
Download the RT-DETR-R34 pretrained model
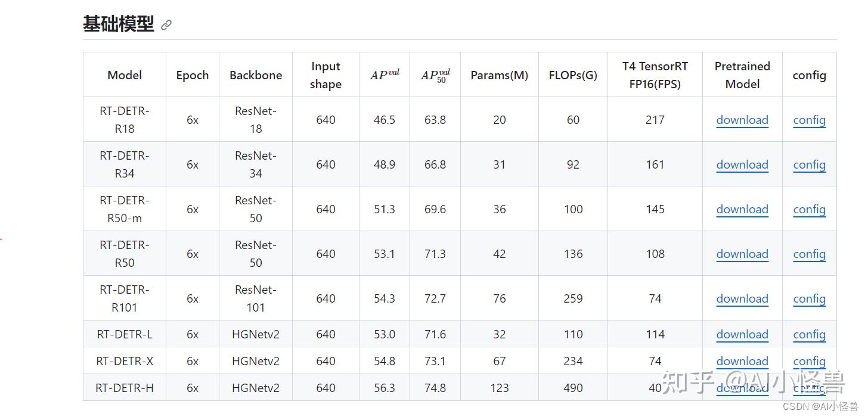coord(742,164)
